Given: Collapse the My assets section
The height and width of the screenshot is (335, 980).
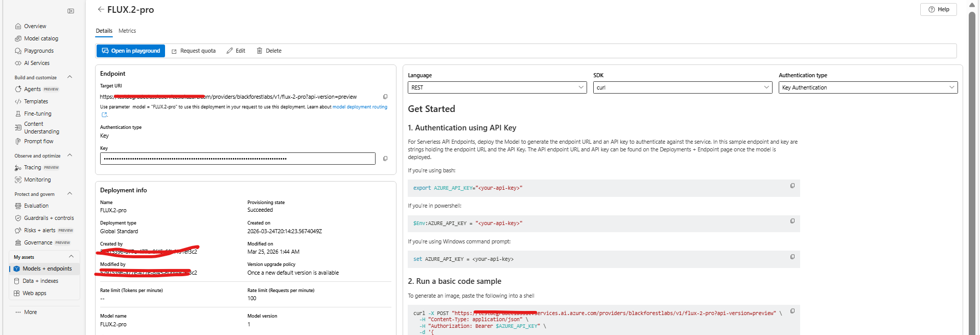Looking at the screenshot, I should coord(71,257).
